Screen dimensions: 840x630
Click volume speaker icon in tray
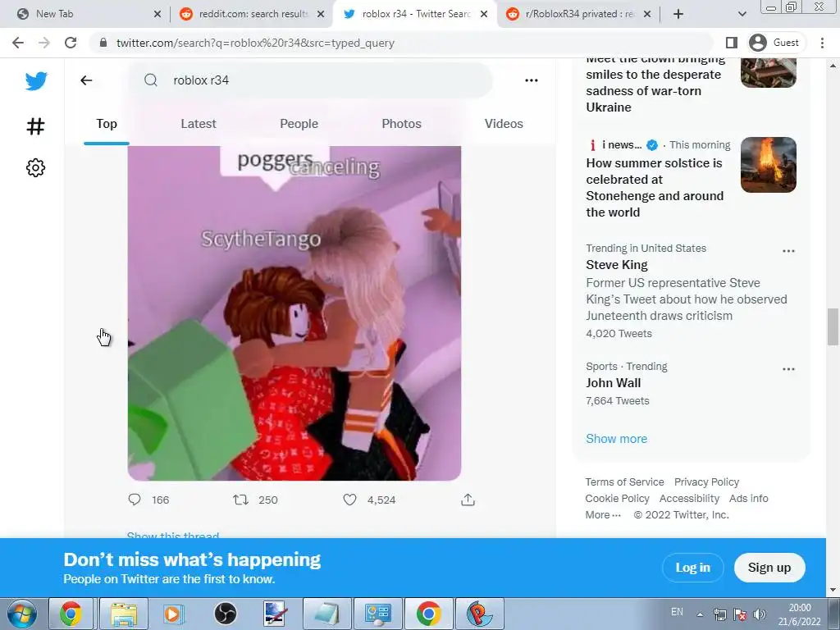tap(759, 614)
